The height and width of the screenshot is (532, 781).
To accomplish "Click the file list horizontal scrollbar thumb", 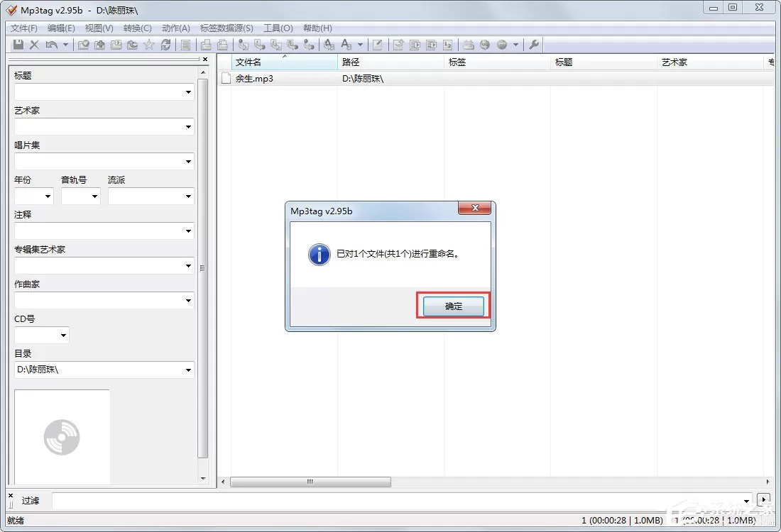I will point(310,482).
